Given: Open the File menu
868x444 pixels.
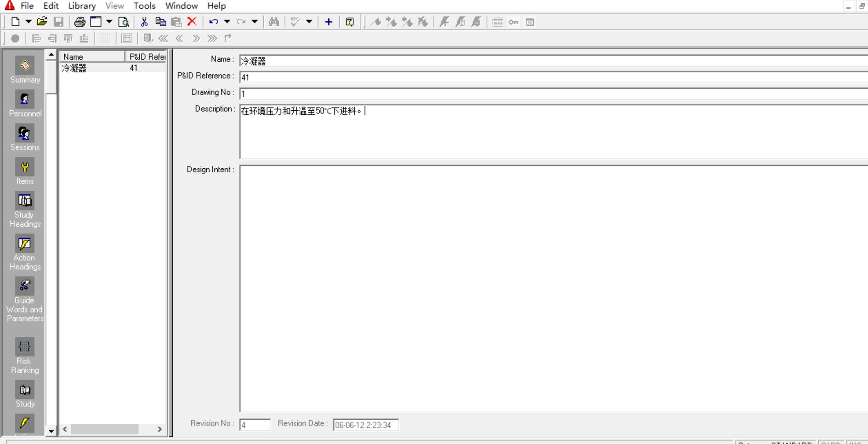Looking at the screenshot, I should pos(27,6).
